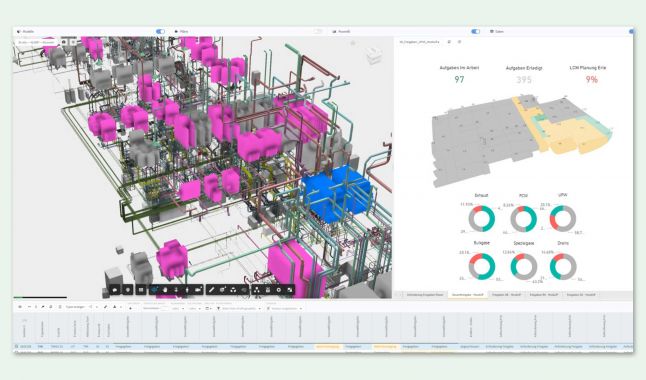Open the model structure tree icon
This screenshot has width=646, height=380.
[256, 290]
